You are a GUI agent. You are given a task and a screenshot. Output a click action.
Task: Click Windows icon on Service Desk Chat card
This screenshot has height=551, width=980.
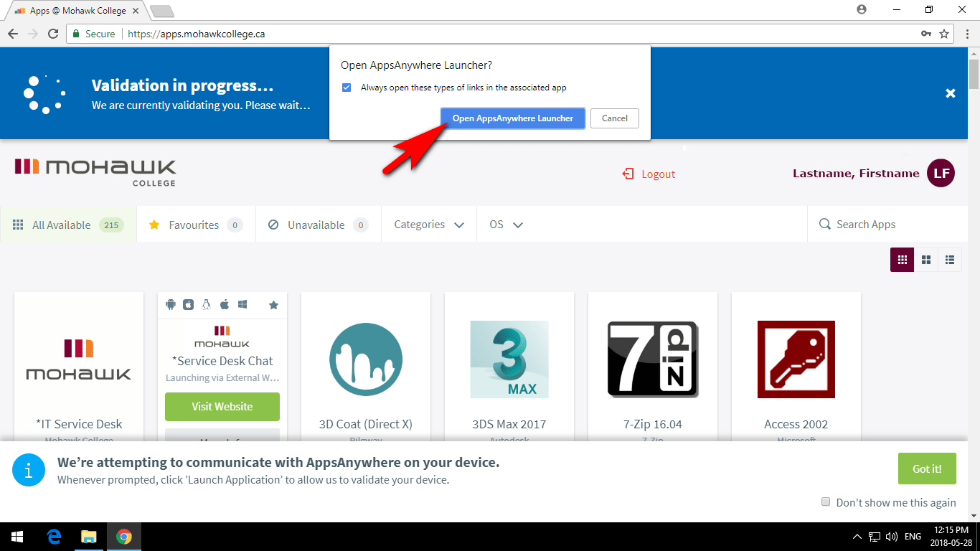pos(243,304)
